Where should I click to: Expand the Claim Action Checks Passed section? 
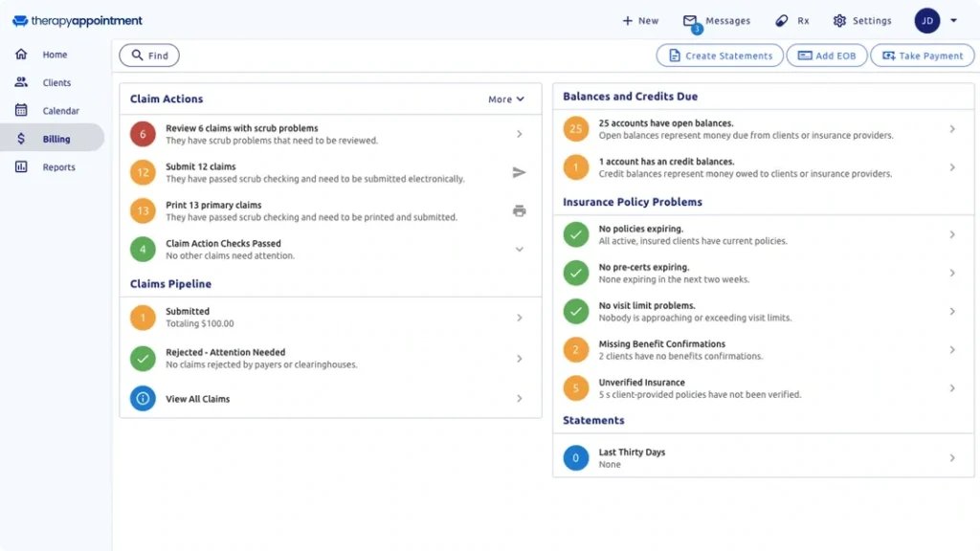point(520,249)
